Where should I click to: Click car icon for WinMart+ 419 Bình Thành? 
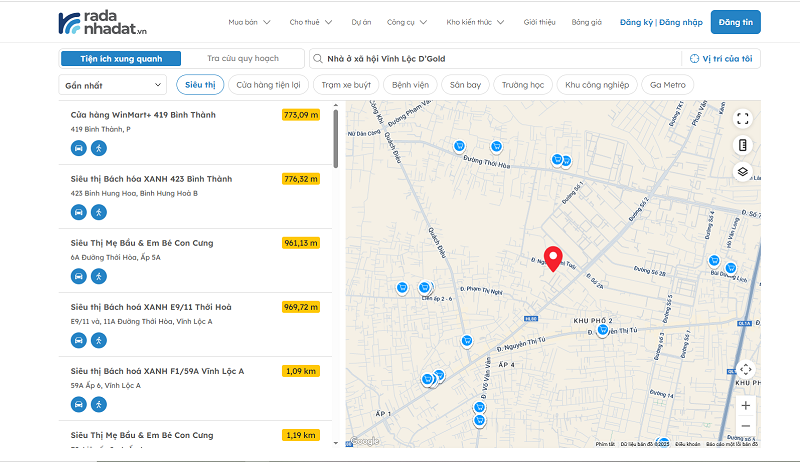point(79,148)
